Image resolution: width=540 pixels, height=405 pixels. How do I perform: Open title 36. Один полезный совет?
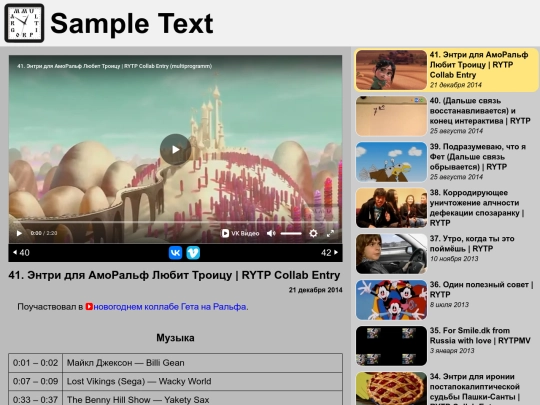tap(481, 289)
